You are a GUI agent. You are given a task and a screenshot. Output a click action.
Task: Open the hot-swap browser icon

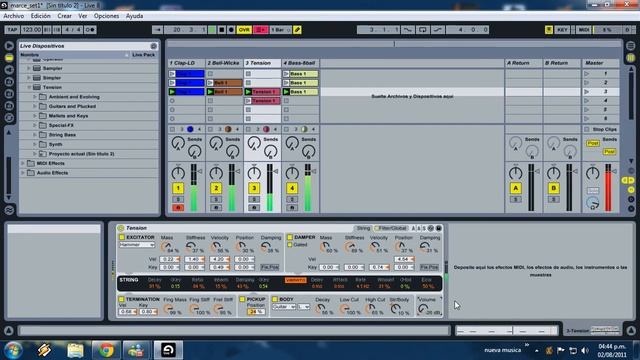[9, 118]
